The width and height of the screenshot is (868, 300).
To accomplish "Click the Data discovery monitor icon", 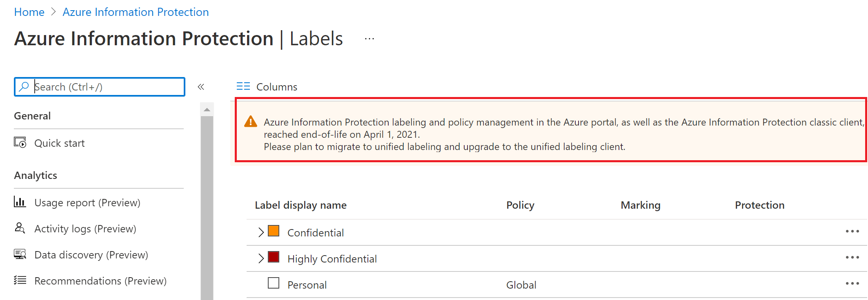I will (x=20, y=254).
